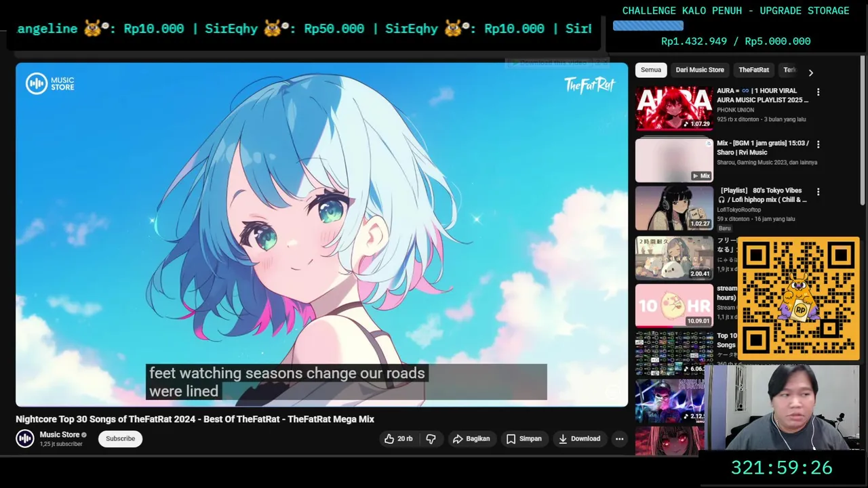868x488 pixels.
Task: Save the video with Simpan
Action: point(524,439)
